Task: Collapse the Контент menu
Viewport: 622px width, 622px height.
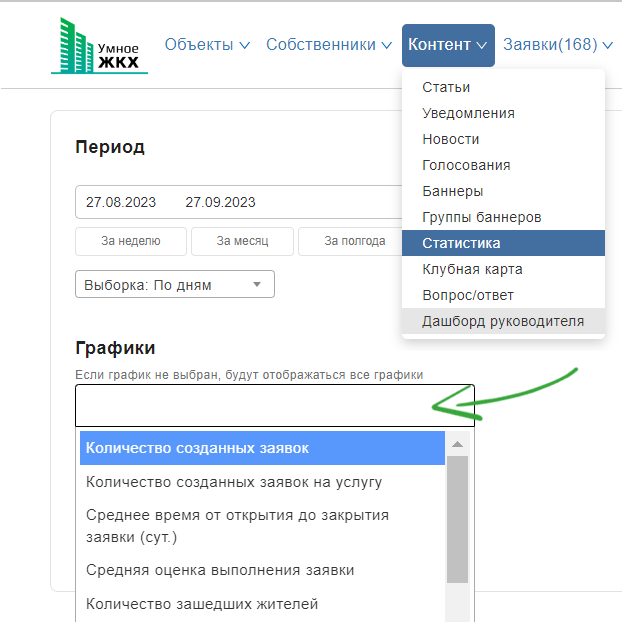Action: click(448, 45)
